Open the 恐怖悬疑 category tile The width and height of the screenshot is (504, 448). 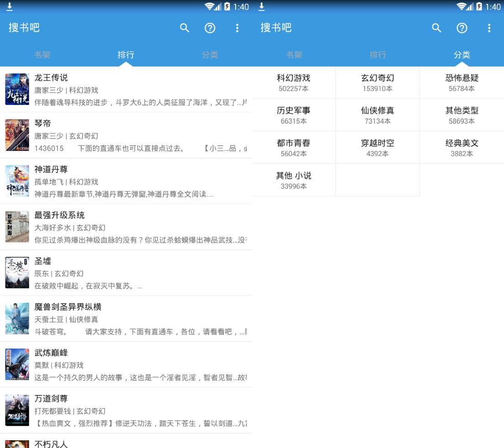pyautogui.click(x=462, y=83)
